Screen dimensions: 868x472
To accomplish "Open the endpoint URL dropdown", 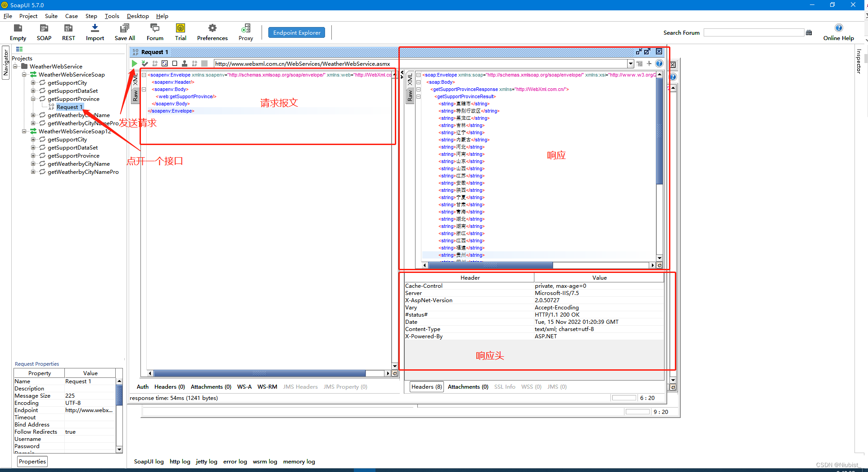I will [x=630, y=64].
